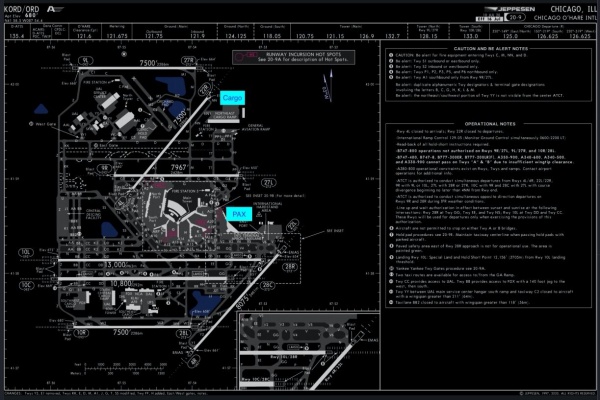
Task: Click the cyan Cargo label
Action: click(231, 99)
